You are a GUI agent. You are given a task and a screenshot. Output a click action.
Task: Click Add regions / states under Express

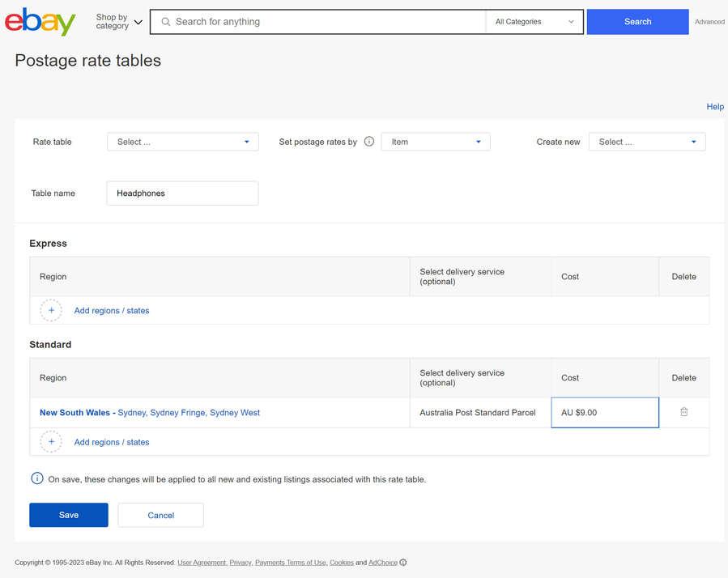pyautogui.click(x=112, y=311)
